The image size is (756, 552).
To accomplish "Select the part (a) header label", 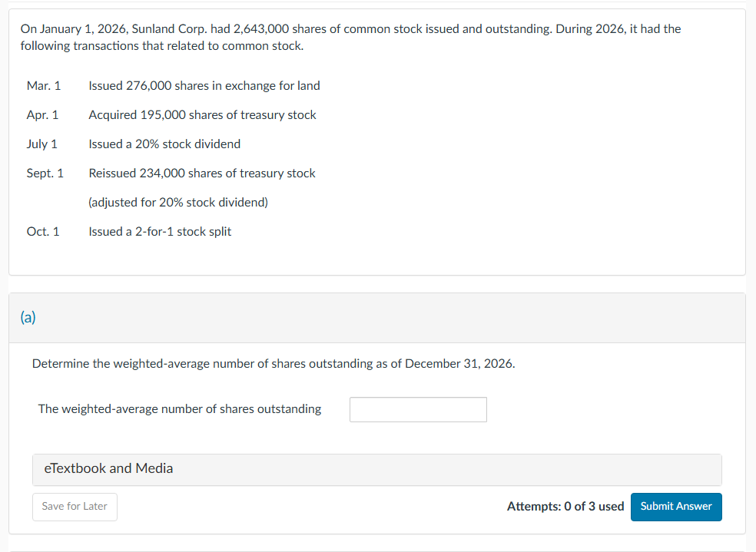I will tap(28, 317).
